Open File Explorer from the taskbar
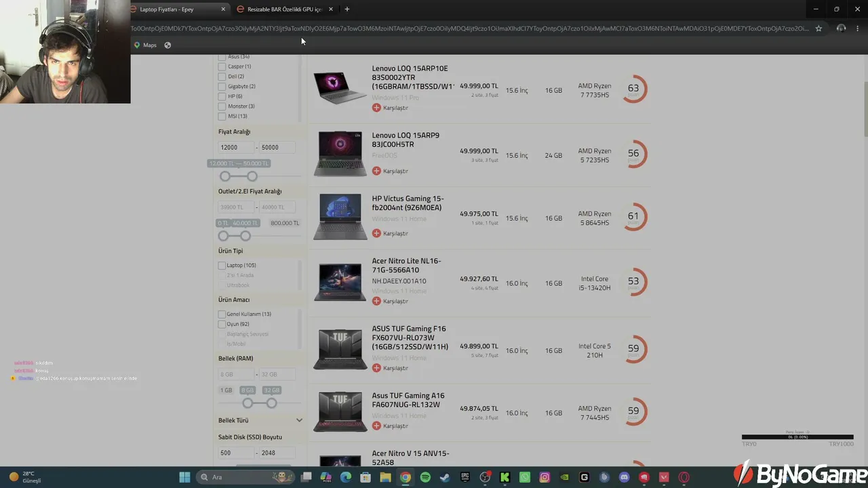868x488 pixels. [385, 477]
